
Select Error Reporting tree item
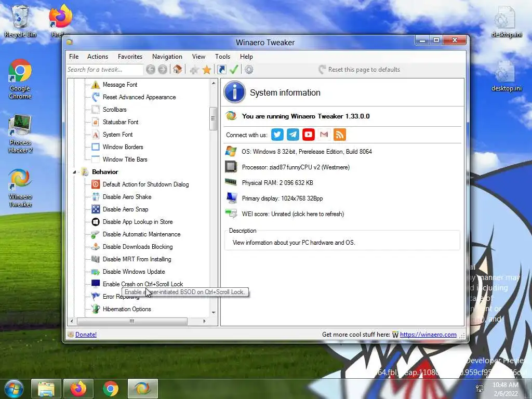click(121, 297)
